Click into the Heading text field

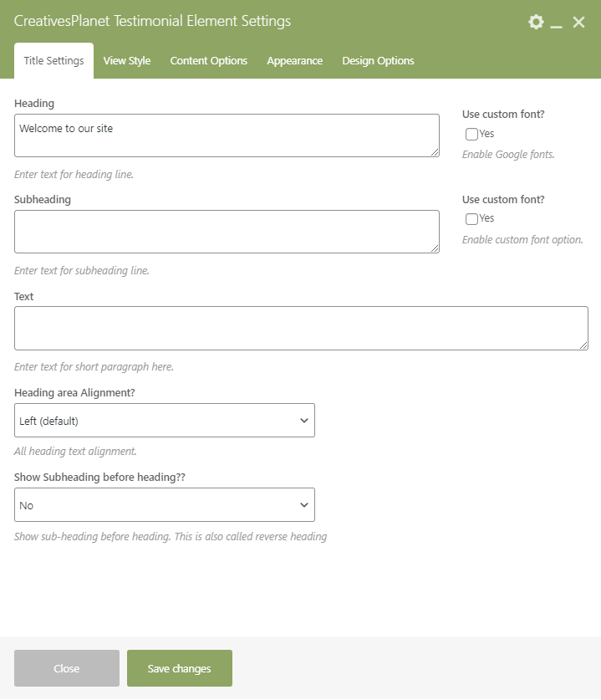226,135
